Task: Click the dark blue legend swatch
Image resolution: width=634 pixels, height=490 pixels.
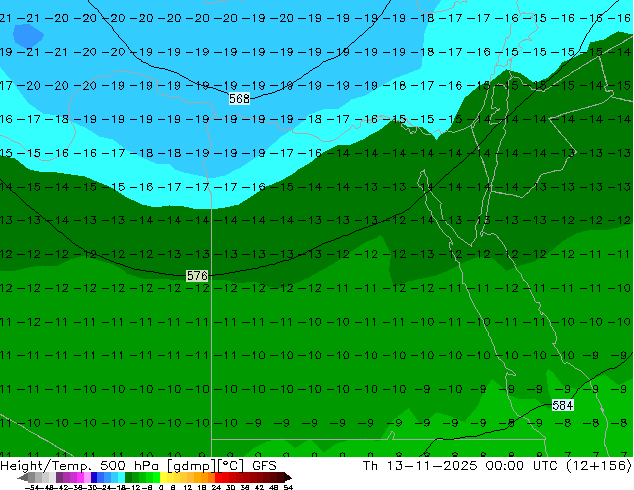Action: point(94,477)
